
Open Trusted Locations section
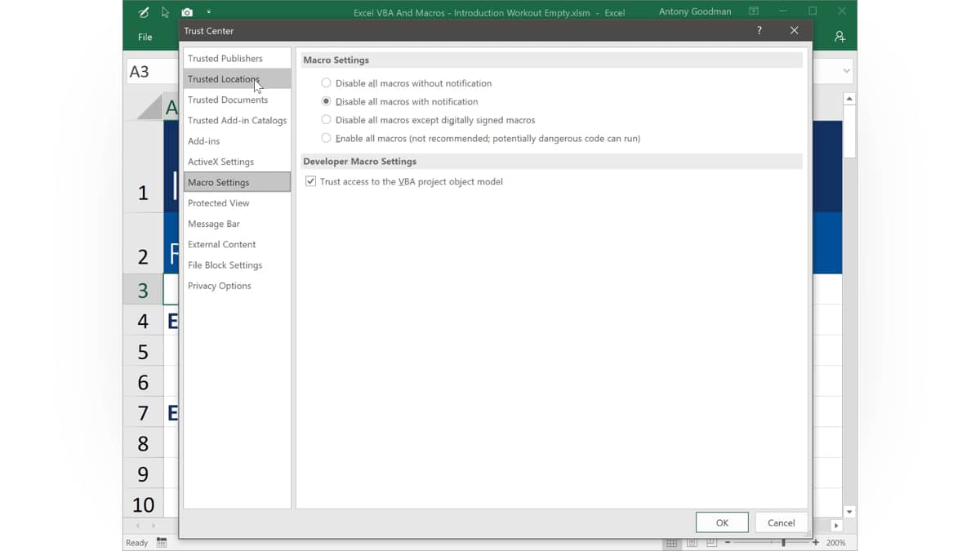[x=237, y=79]
